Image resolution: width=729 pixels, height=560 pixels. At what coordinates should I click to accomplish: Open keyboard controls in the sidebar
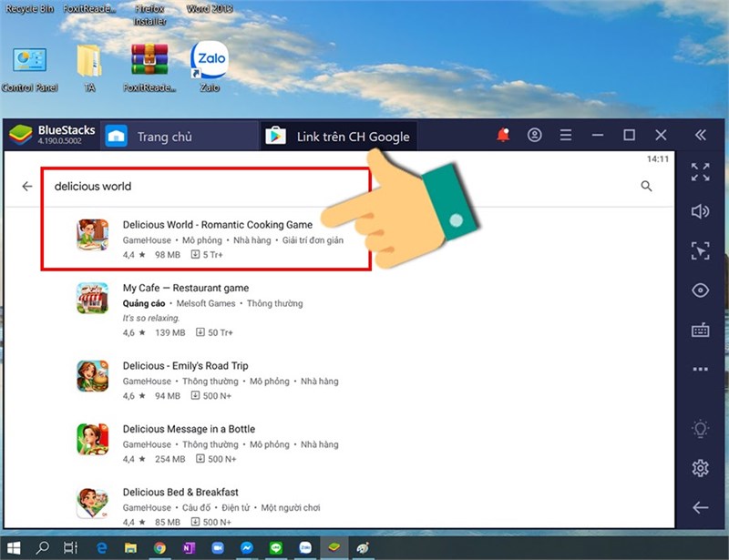pos(700,331)
